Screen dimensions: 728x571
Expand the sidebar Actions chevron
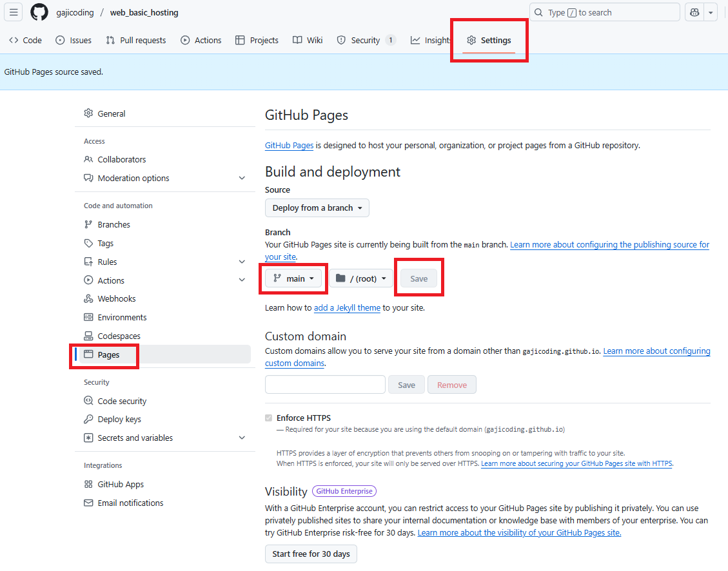(x=242, y=280)
